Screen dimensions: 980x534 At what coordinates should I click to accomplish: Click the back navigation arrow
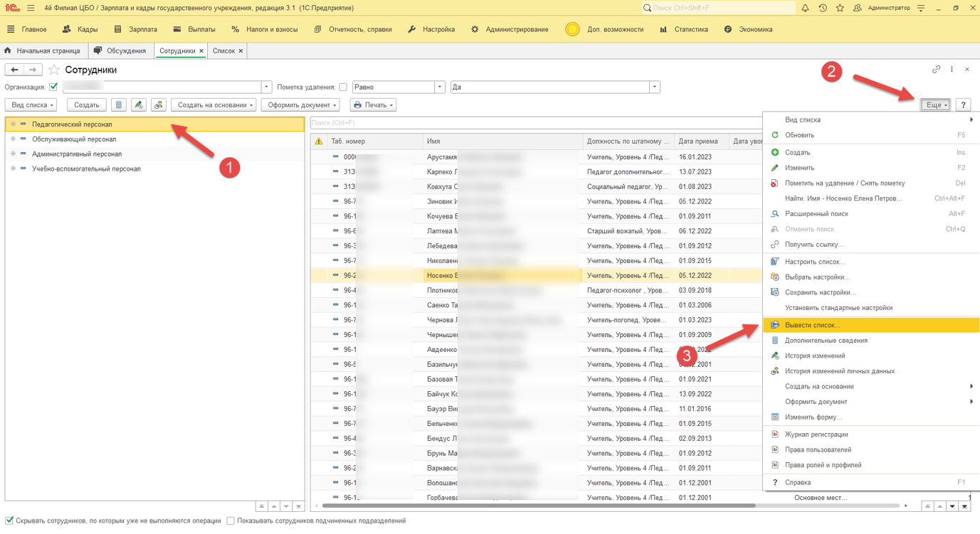pos(14,70)
